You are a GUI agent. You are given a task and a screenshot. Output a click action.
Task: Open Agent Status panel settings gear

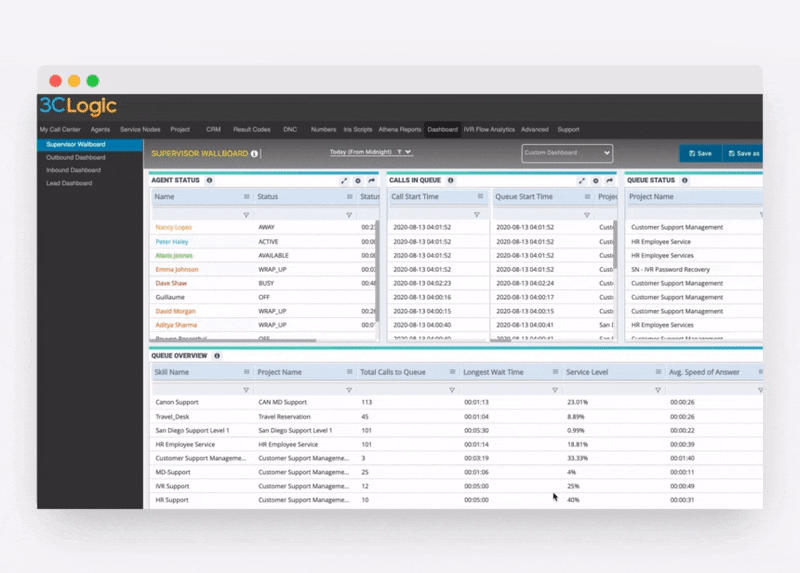[x=358, y=181]
